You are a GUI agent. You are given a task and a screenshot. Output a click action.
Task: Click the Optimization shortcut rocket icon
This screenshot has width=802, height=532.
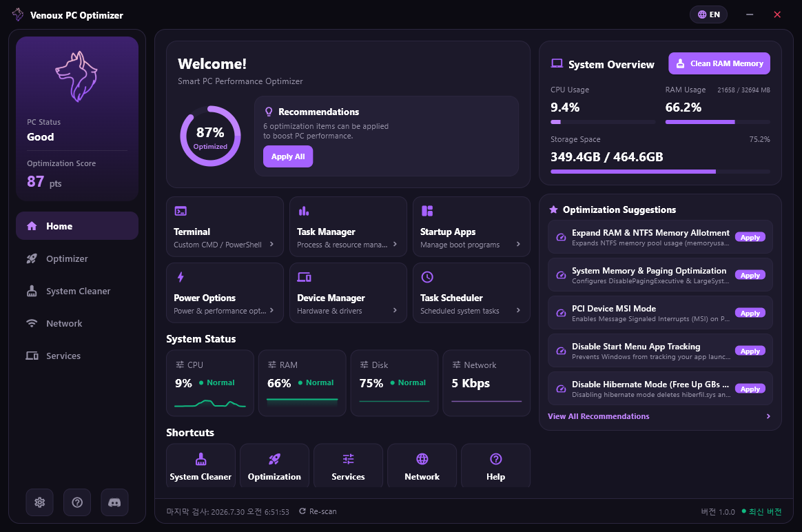pyautogui.click(x=275, y=459)
